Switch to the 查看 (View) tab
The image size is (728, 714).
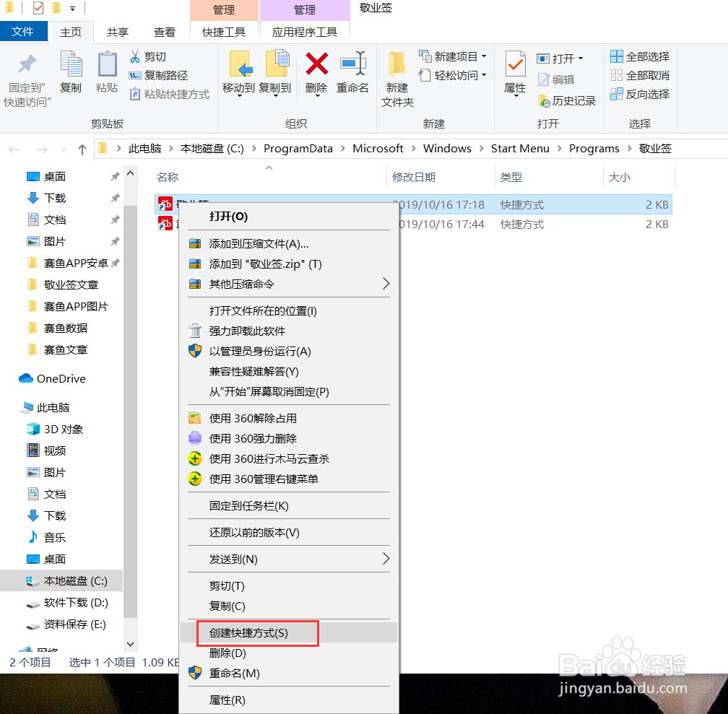click(165, 32)
